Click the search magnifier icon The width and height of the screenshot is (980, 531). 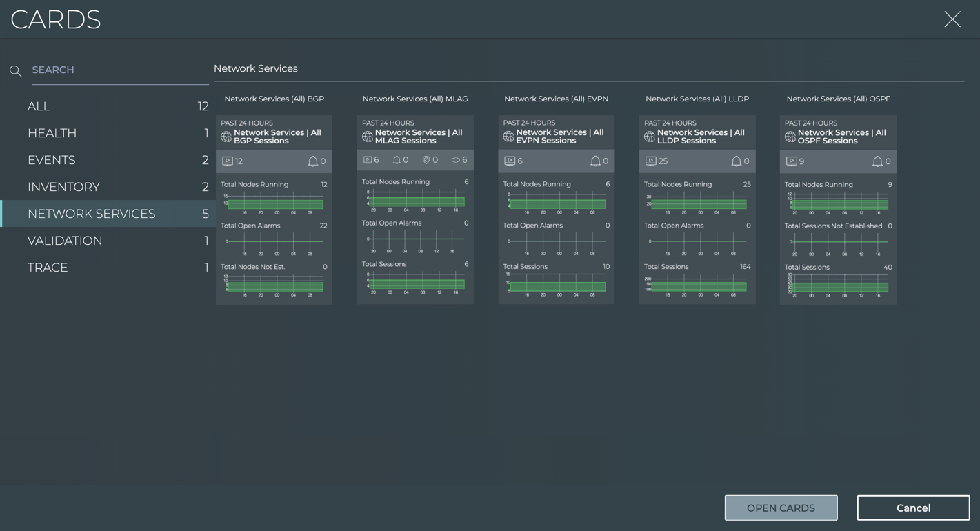coord(16,71)
